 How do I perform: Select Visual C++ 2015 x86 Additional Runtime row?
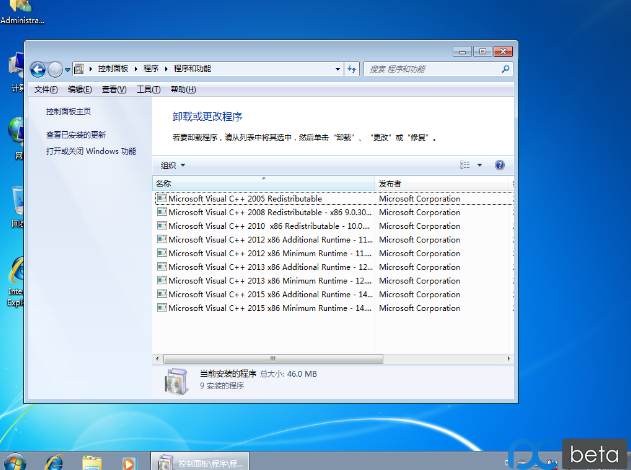(334, 294)
